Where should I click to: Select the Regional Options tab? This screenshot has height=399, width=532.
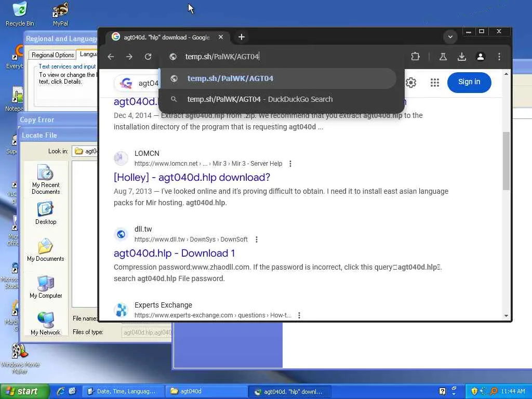click(52, 55)
